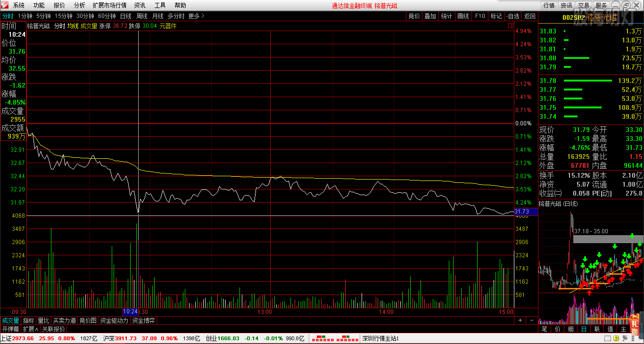The image size is (644, 344).
Task: Select the 量比 tab
Action: coord(44,320)
